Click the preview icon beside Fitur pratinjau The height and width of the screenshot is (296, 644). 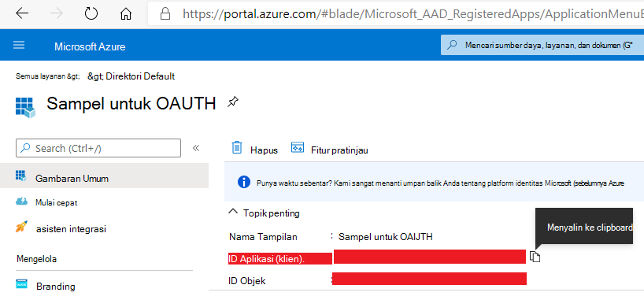click(x=298, y=147)
